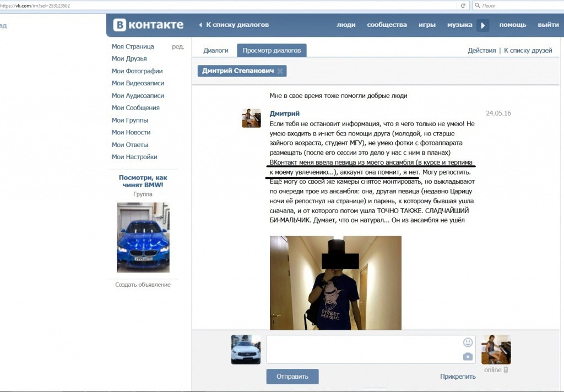Open Мои Сообщения in the sidebar
This screenshot has width=564, height=392.
[x=135, y=108]
